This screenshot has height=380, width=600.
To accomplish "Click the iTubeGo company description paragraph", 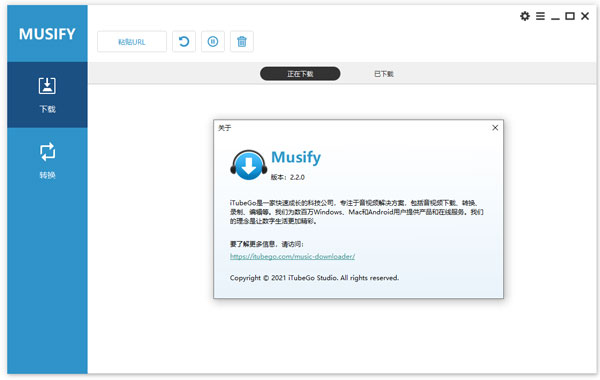I will [x=357, y=212].
